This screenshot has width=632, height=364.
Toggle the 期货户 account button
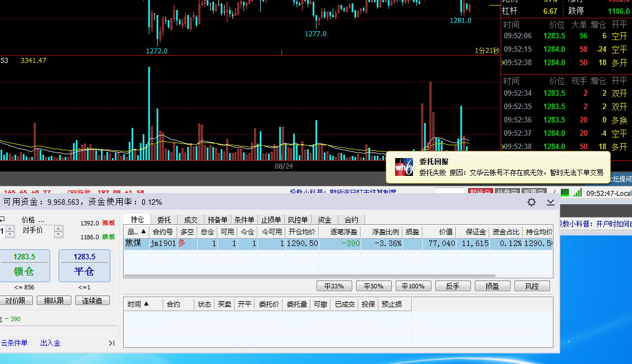click(480, 193)
